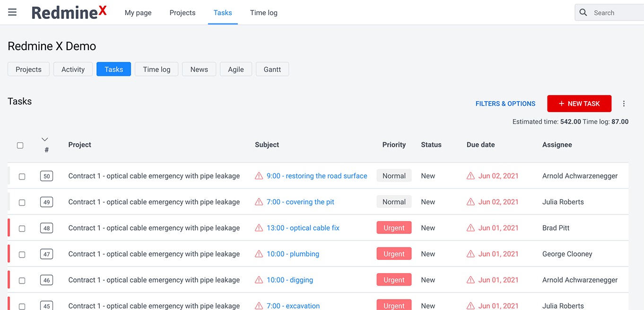Click due date warning icon for task 49
Screen dimensions: 644x310
pyautogui.click(x=470, y=202)
